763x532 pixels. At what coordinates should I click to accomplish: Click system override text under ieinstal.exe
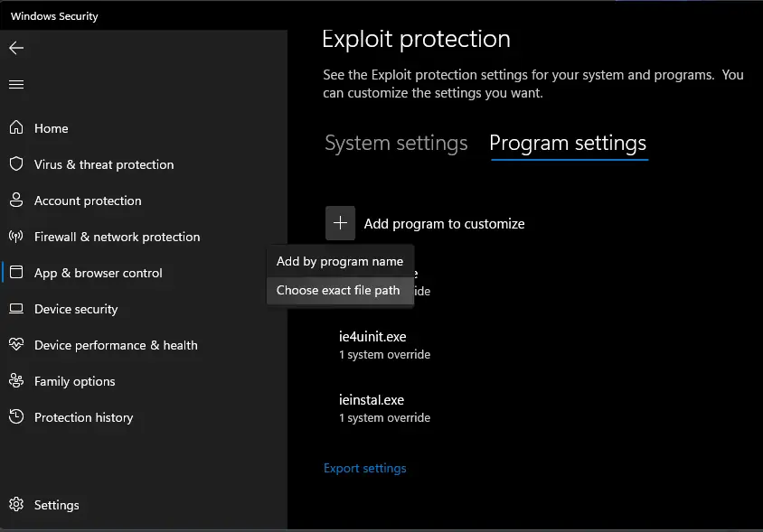tap(384, 417)
